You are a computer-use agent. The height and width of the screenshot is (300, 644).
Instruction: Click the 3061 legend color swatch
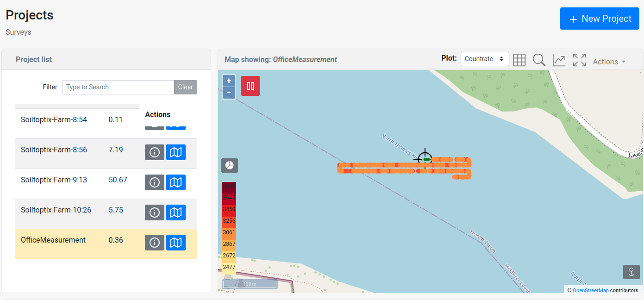[x=229, y=232]
